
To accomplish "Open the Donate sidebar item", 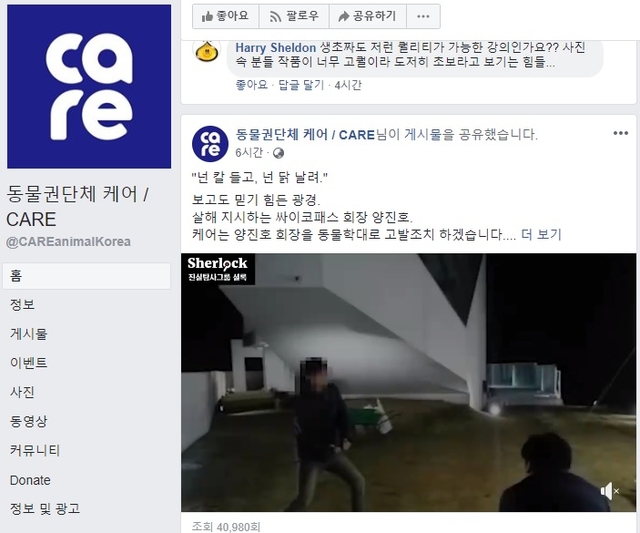I will pos(30,480).
